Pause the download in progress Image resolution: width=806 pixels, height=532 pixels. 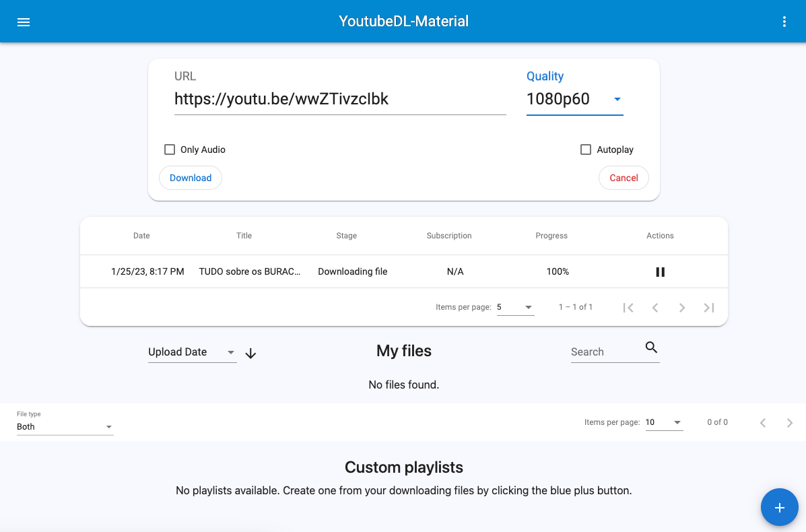660,272
